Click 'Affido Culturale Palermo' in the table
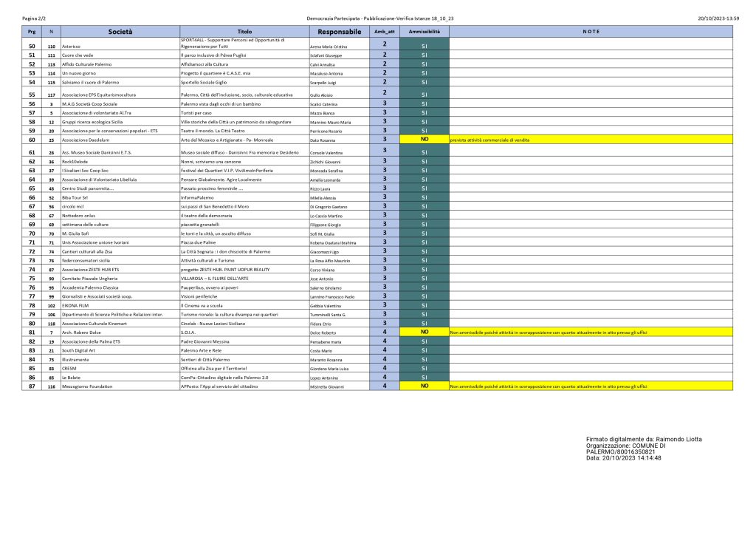Screen dimensions: 756x535 point(120,64)
